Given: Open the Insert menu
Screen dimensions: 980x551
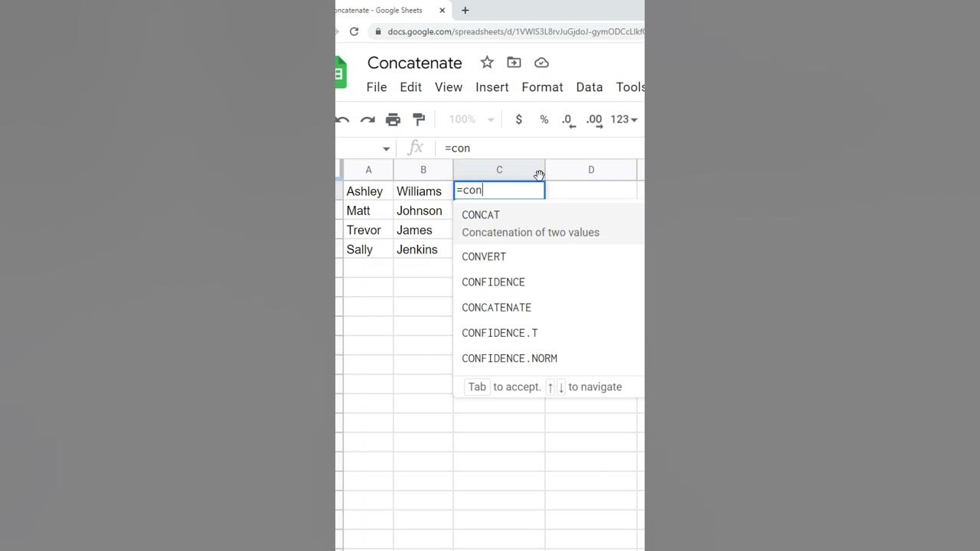Looking at the screenshot, I should tap(492, 87).
